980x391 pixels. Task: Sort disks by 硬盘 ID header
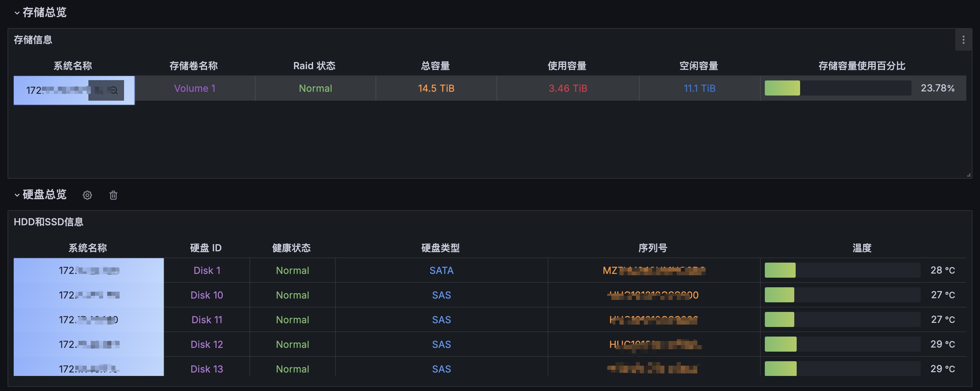206,248
